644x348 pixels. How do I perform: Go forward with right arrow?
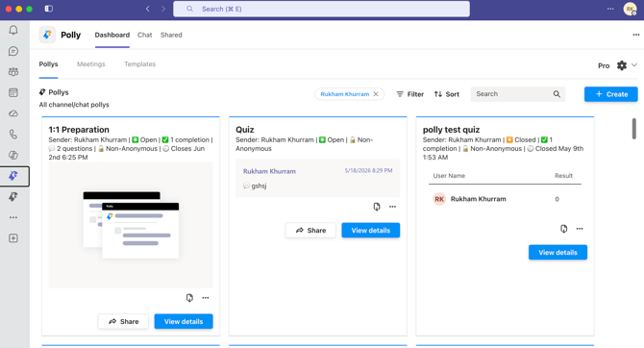click(163, 9)
